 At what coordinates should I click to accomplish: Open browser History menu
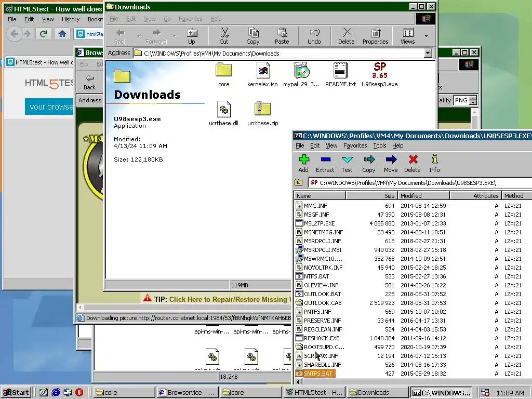point(71,19)
